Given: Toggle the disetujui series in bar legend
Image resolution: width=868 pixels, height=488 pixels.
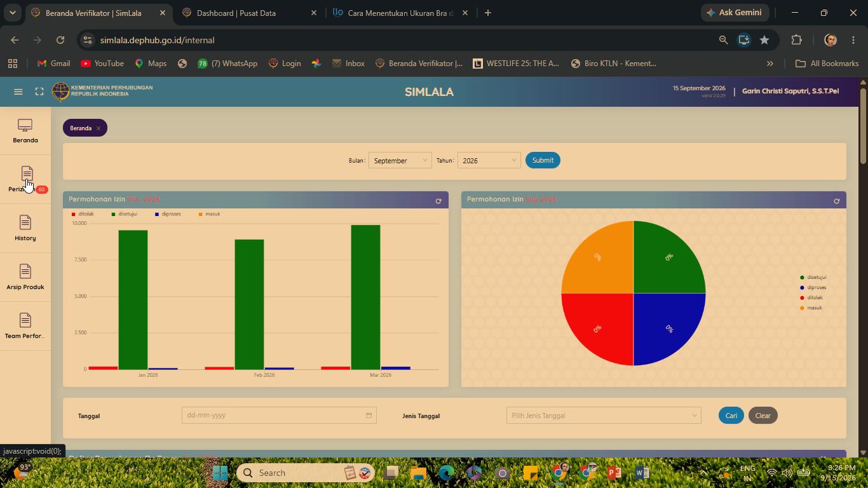Looking at the screenshot, I should coord(125,214).
